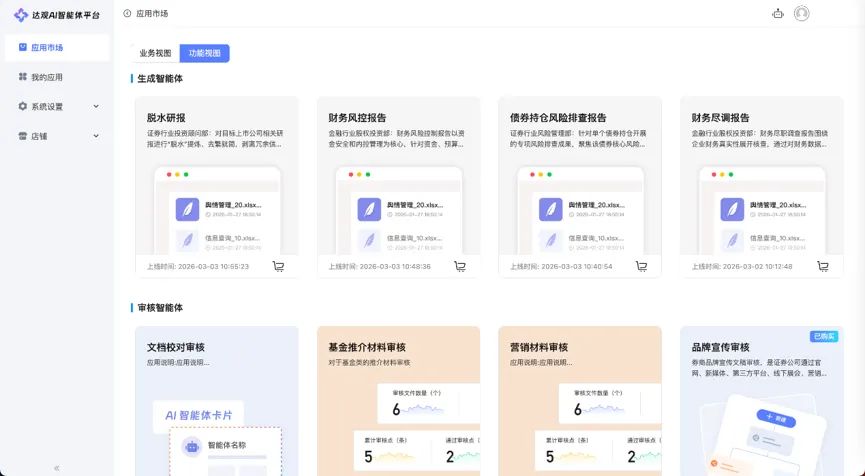Screen dimensions: 865x476
Task: Open the robot assistant icon in top bar
Action: point(778,13)
